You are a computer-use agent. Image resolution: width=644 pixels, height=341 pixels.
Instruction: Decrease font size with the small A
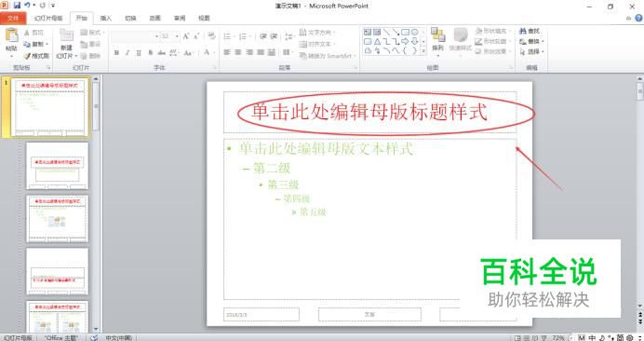click(x=196, y=36)
